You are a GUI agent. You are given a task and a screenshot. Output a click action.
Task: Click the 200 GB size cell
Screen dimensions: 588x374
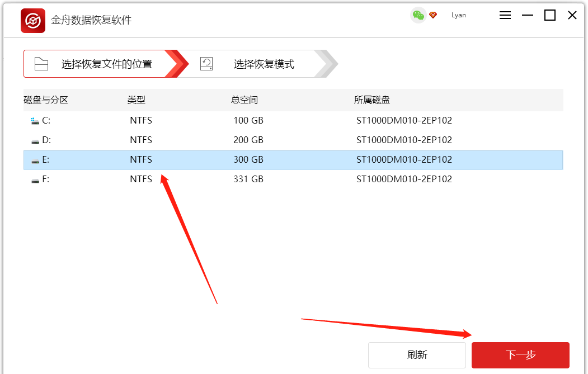pyautogui.click(x=248, y=140)
